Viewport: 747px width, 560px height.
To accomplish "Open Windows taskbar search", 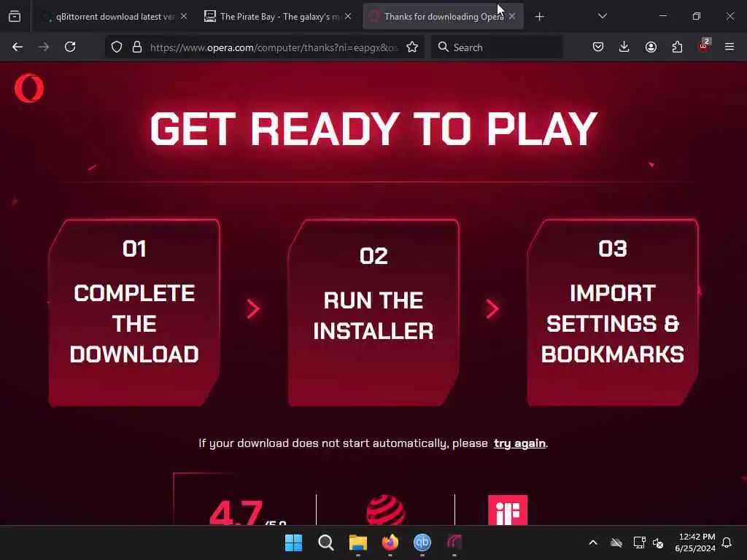I will point(326,542).
